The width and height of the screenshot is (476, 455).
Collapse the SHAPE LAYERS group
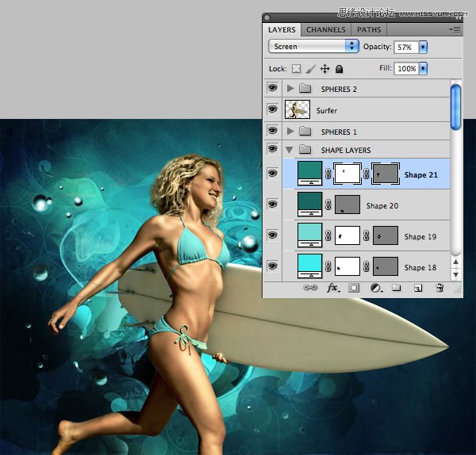290,150
